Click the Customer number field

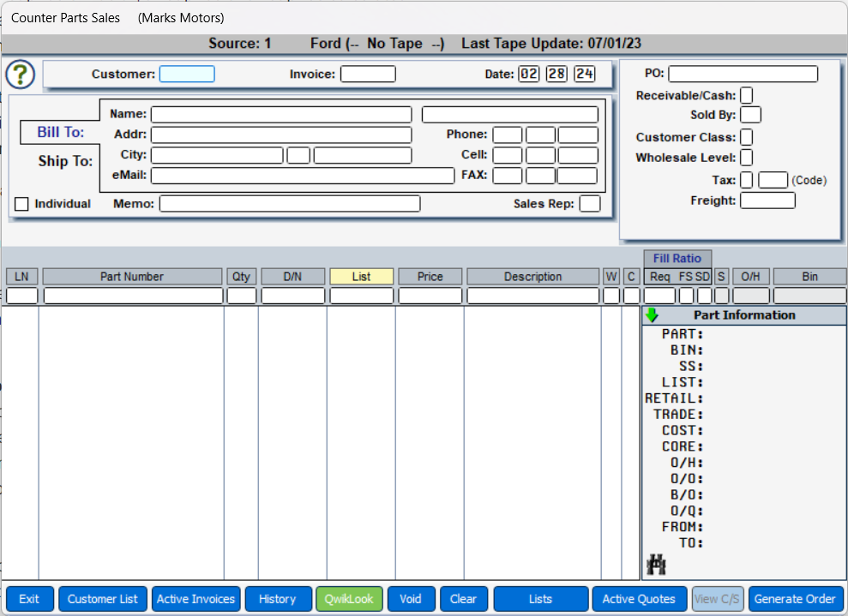point(187,74)
